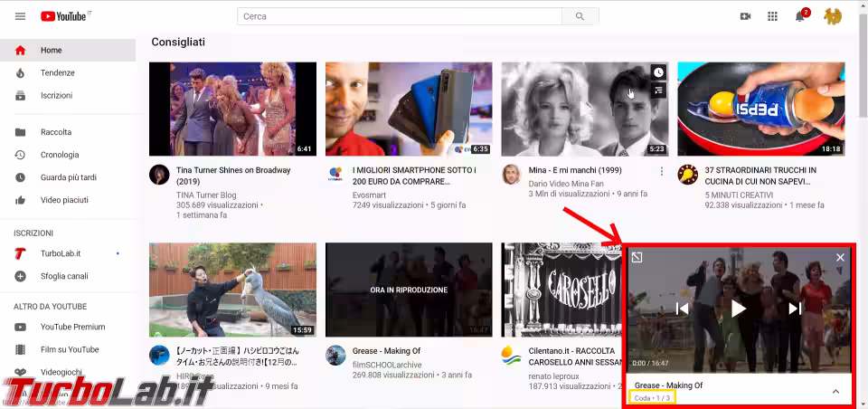Click Sfoglia canali
868x409 pixels.
pos(68,276)
